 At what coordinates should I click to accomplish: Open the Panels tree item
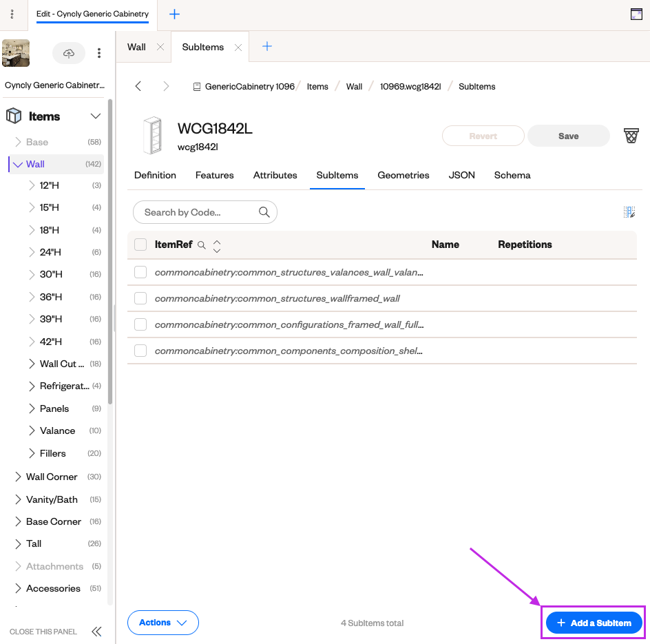click(x=54, y=408)
